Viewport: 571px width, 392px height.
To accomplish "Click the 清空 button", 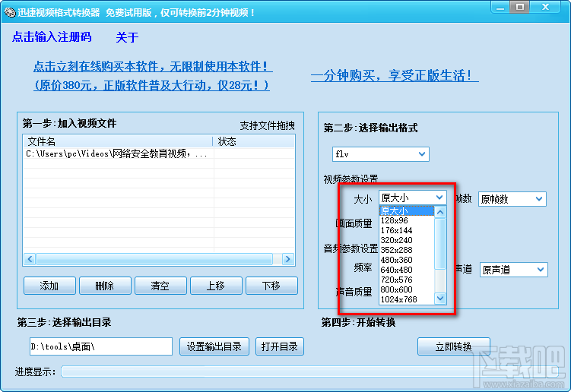I will click(x=160, y=286).
